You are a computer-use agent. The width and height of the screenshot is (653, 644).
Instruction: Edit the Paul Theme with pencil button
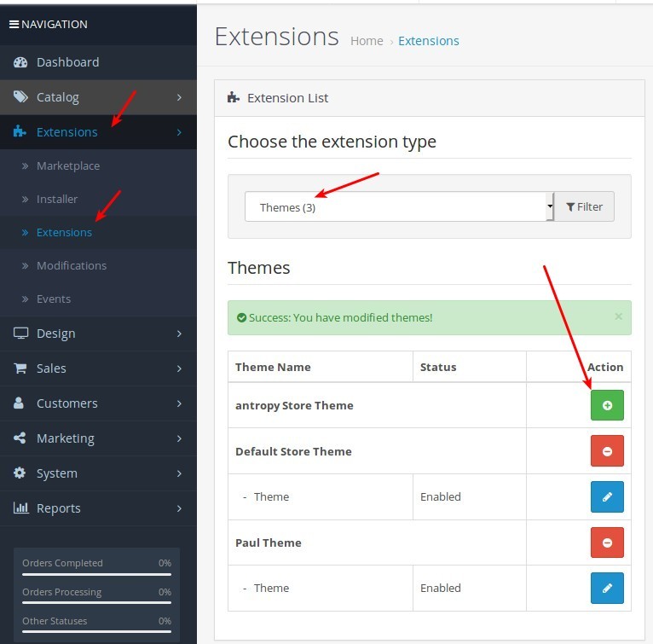pos(607,589)
